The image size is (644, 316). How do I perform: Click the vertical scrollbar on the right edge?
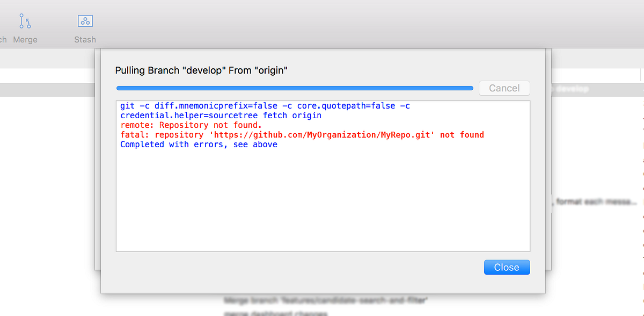(x=640, y=161)
